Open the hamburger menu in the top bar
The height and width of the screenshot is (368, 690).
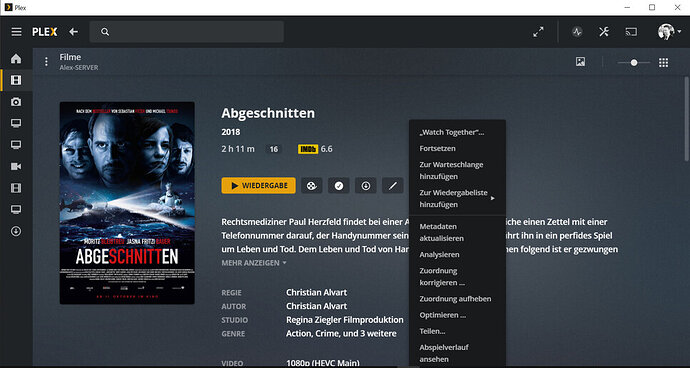[x=16, y=32]
